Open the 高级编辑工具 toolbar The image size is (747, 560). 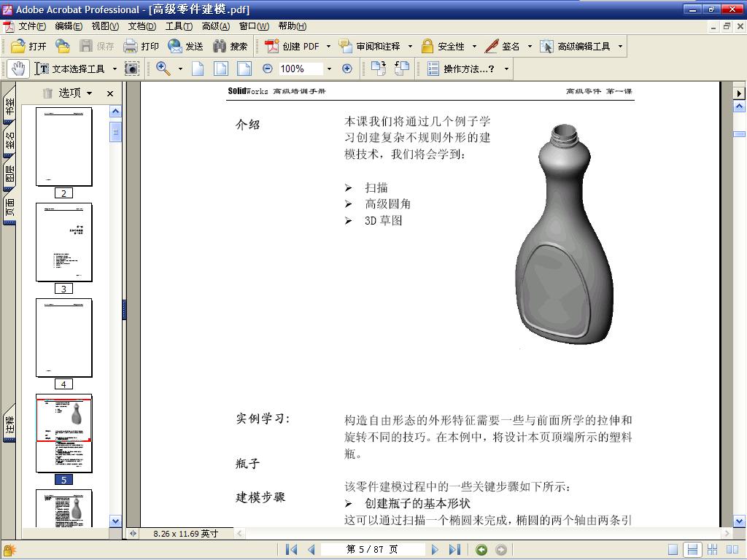tap(575, 46)
